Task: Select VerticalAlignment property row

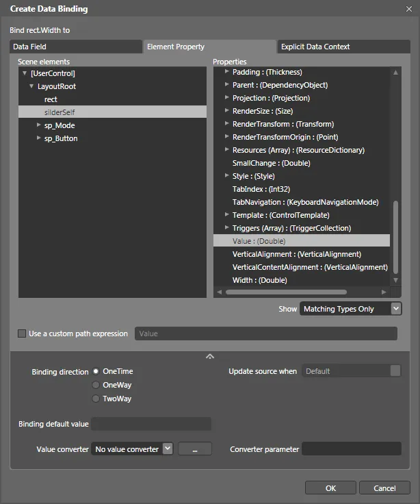Action: click(302, 254)
